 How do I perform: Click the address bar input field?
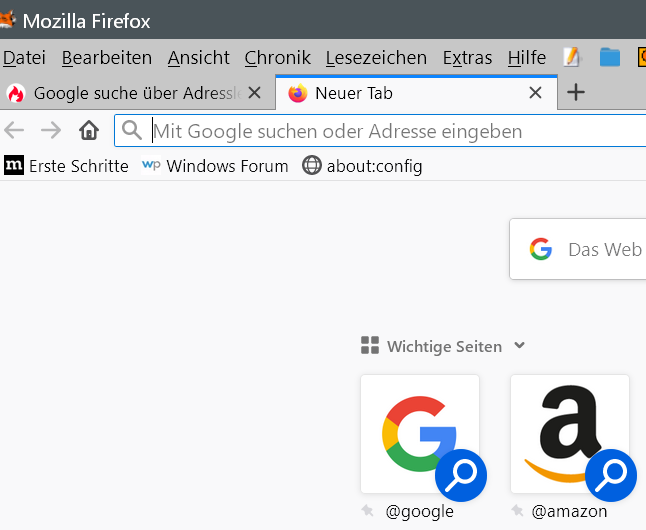[x=390, y=131]
